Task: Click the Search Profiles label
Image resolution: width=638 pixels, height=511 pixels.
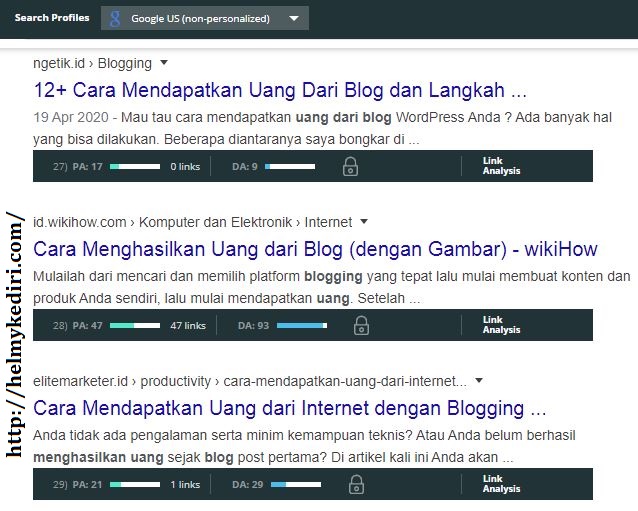Action: click(x=52, y=18)
